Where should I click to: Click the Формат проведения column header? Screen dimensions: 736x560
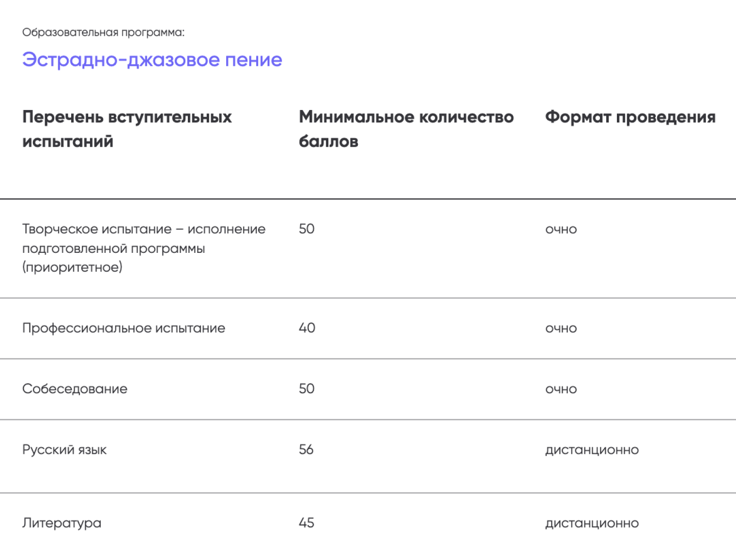[630, 117]
